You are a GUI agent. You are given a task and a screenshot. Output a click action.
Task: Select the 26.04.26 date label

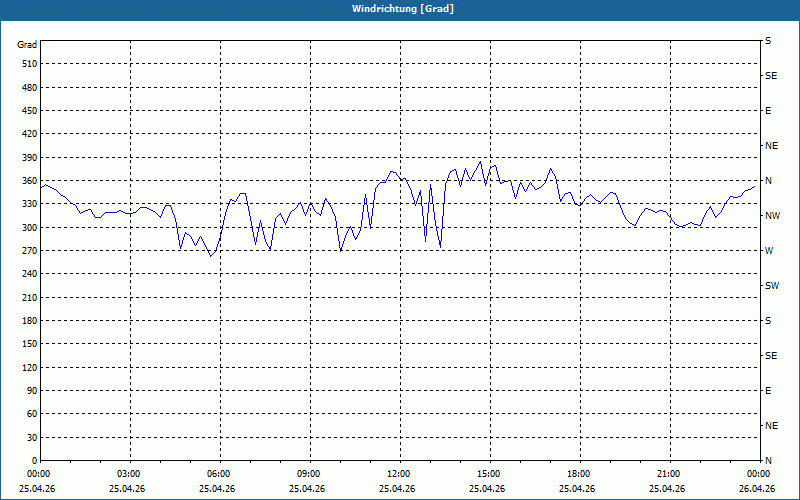[x=758, y=489]
